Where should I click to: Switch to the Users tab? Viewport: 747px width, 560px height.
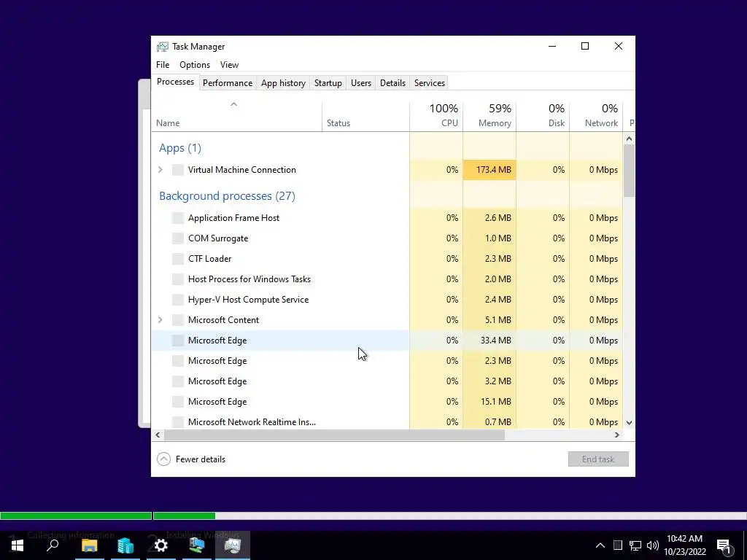(361, 83)
